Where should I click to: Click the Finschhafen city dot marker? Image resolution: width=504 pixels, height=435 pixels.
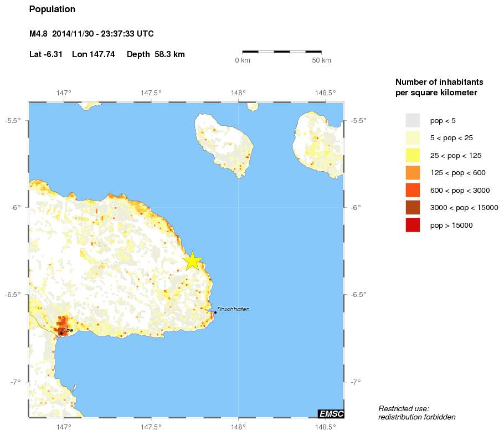tap(215, 312)
